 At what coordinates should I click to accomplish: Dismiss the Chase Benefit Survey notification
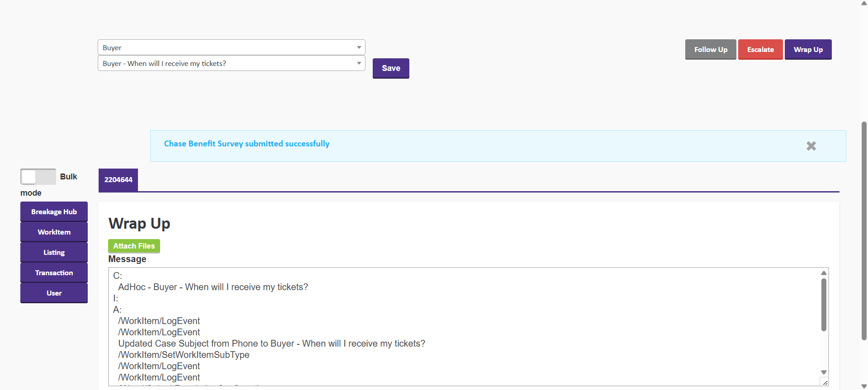[x=811, y=146]
